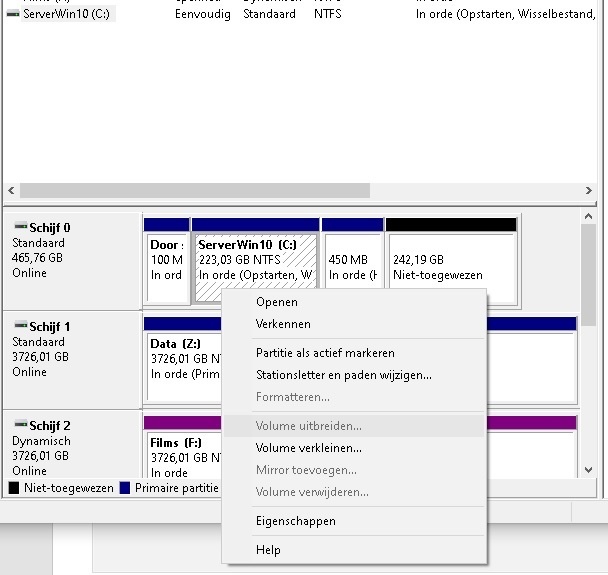
Task: Click 'Primaire partitie' legend label
Action: point(177,488)
